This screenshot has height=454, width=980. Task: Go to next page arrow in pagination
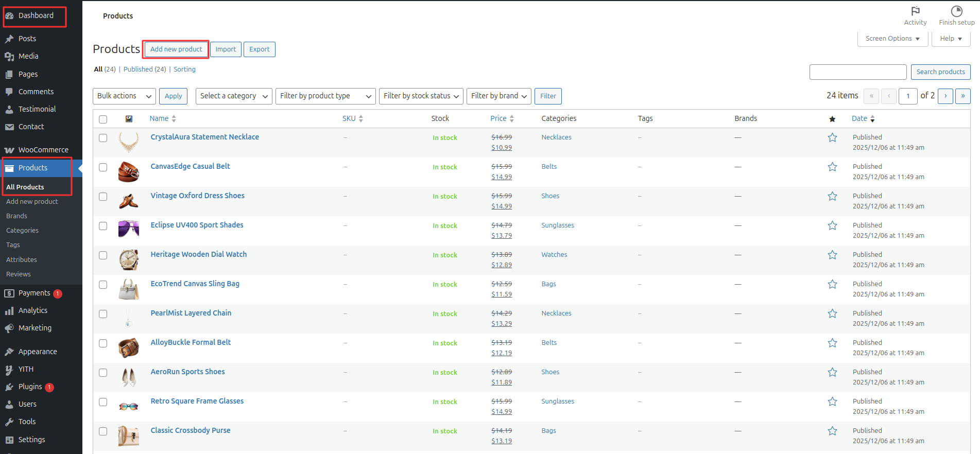[x=945, y=96]
